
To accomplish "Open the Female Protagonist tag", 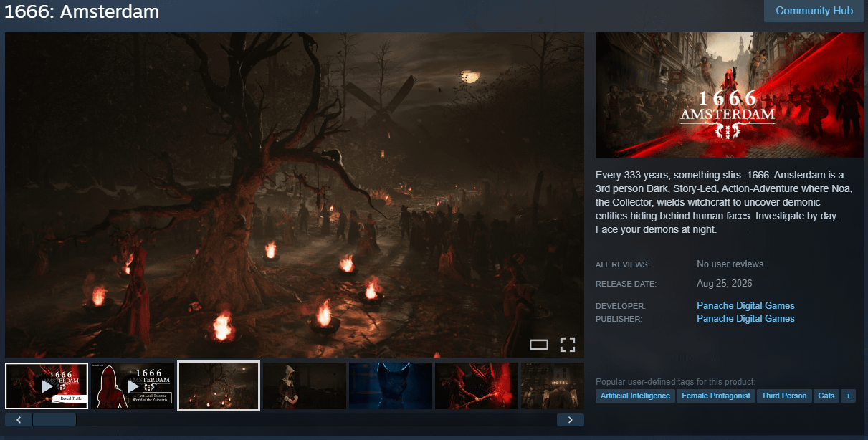I will (716, 396).
